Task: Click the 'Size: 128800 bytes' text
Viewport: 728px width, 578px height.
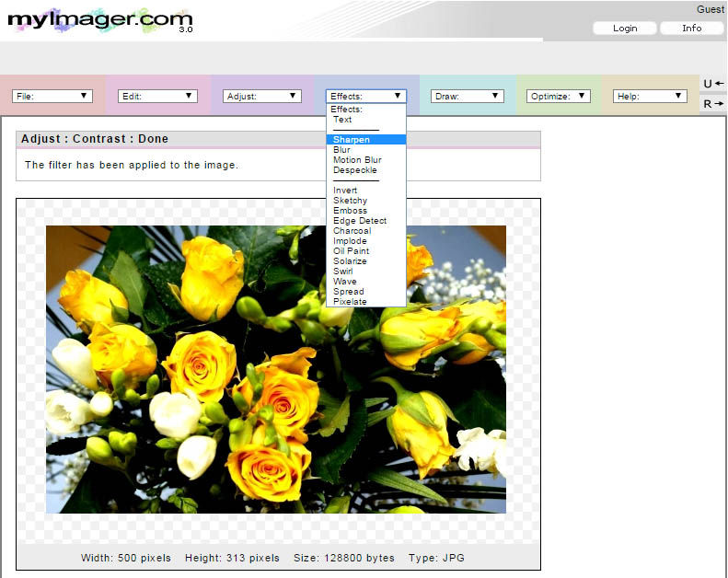Action: (x=344, y=558)
